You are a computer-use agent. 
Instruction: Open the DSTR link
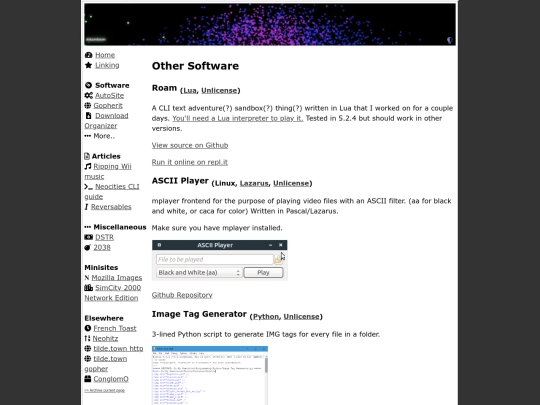click(104, 237)
